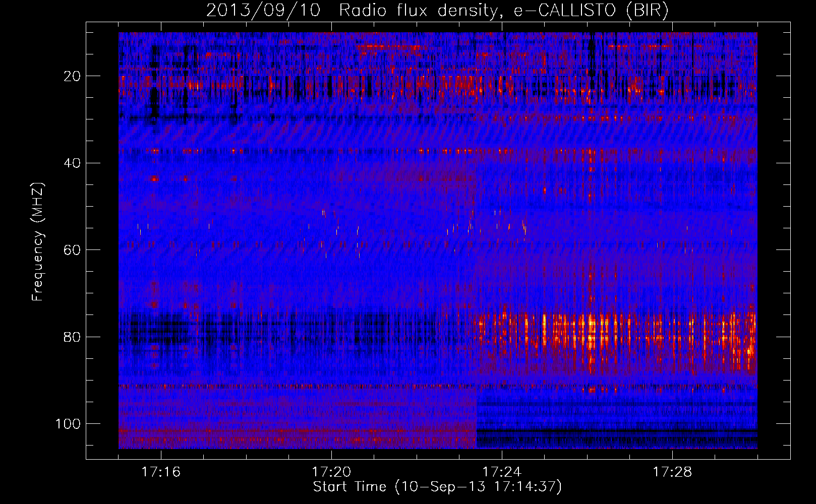Click the time tick label '17:20'
The image size is (816, 504).
[x=331, y=472]
